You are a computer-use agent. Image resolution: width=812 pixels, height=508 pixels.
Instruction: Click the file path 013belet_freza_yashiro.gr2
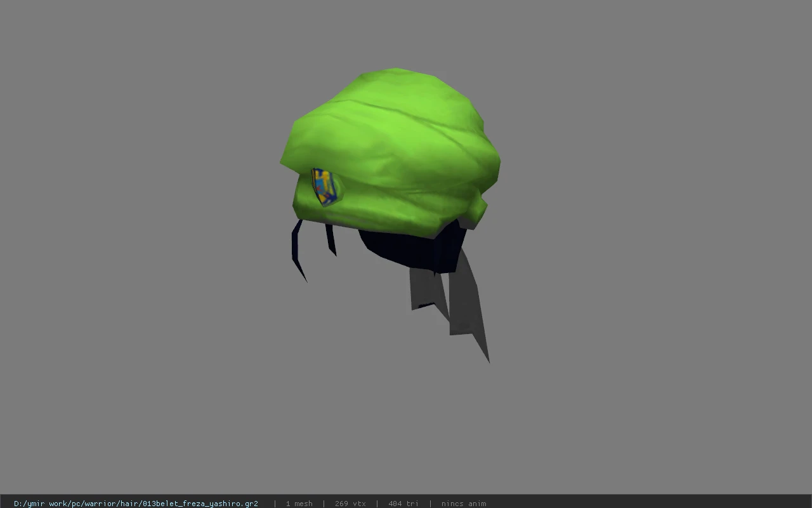click(x=136, y=504)
